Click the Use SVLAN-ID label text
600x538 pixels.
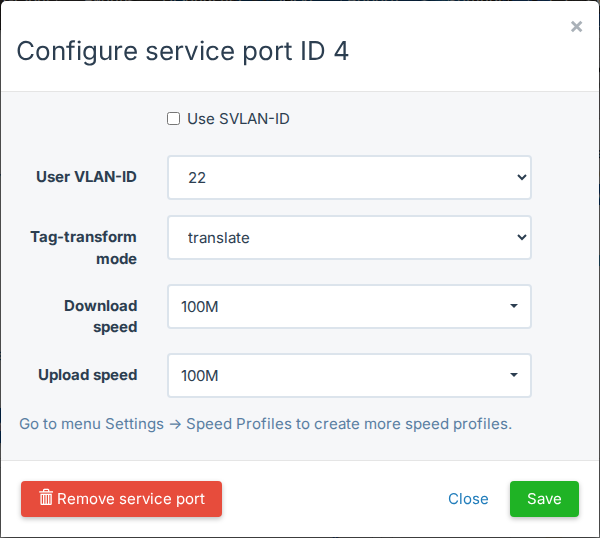coord(238,119)
